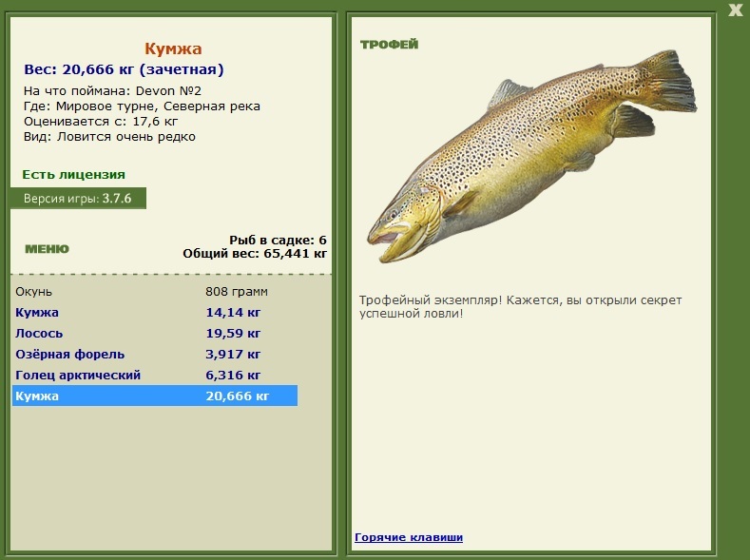The height and width of the screenshot is (560, 750).
Task: Select the Кумжа 14,14 кг row
Action: 155,312
